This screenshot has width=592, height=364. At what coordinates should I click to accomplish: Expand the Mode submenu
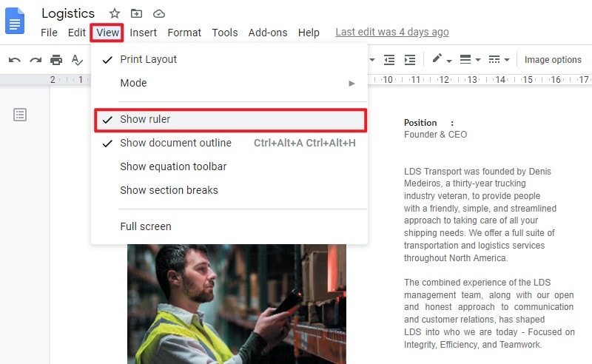point(229,83)
